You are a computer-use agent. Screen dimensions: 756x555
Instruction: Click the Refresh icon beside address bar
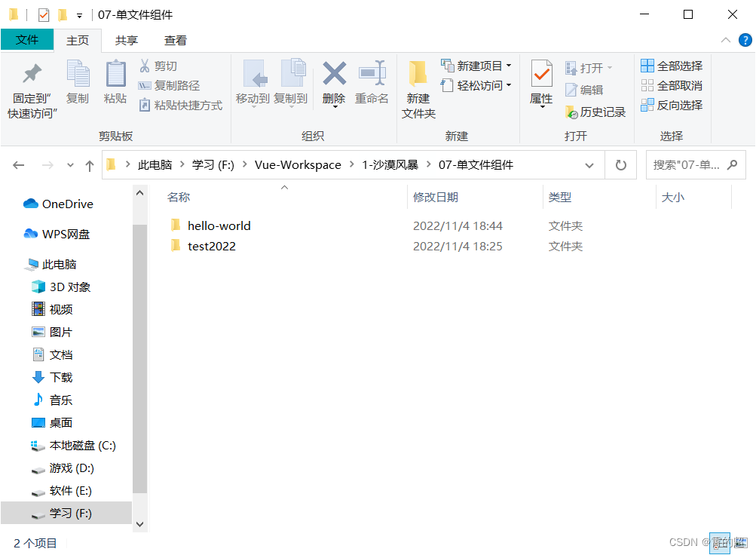pyautogui.click(x=620, y=164)
